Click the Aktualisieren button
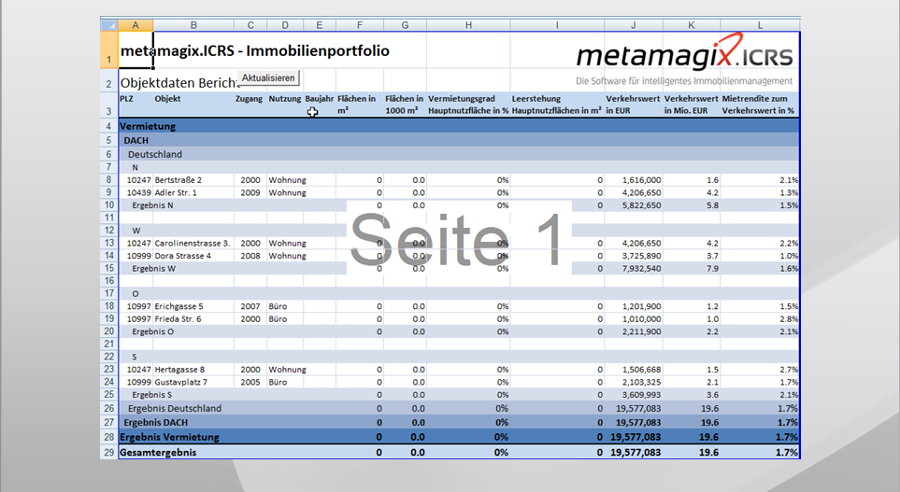 click(268, 78)
